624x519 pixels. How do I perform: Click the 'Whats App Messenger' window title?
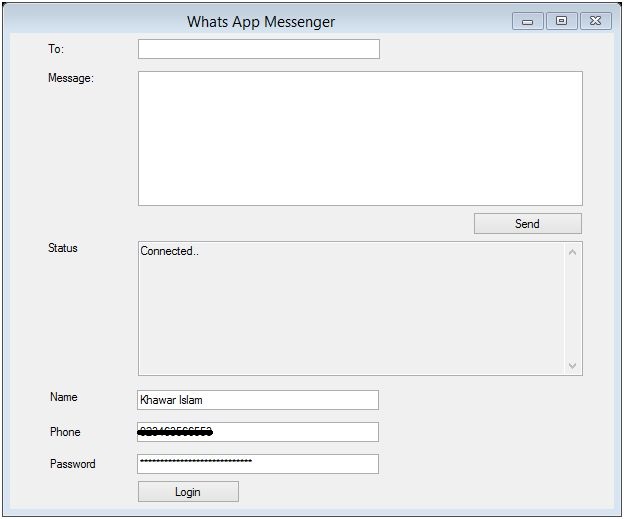click(x=261, y=22)
